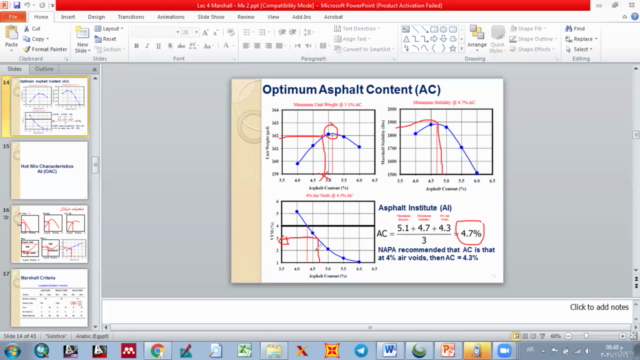Toggle Bold formatting
Viewport: 640px width, 360px height.
(137, 46)
